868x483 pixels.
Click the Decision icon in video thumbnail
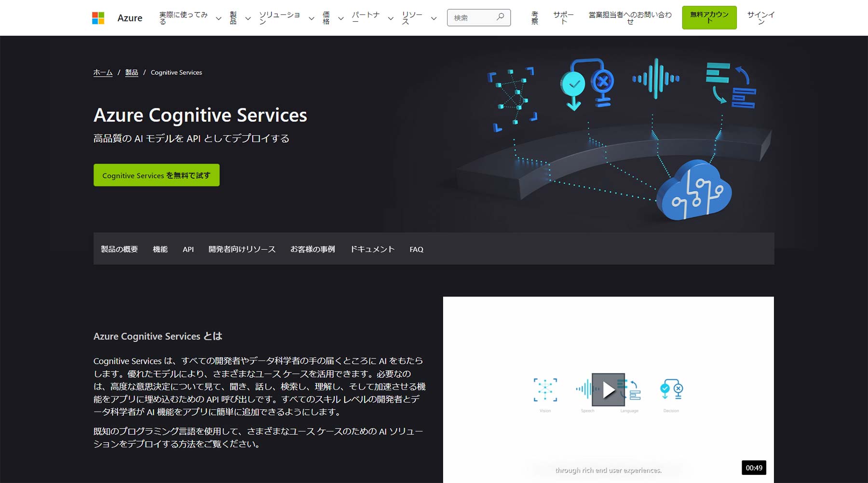pyautogui.click(x=671, y=389)
